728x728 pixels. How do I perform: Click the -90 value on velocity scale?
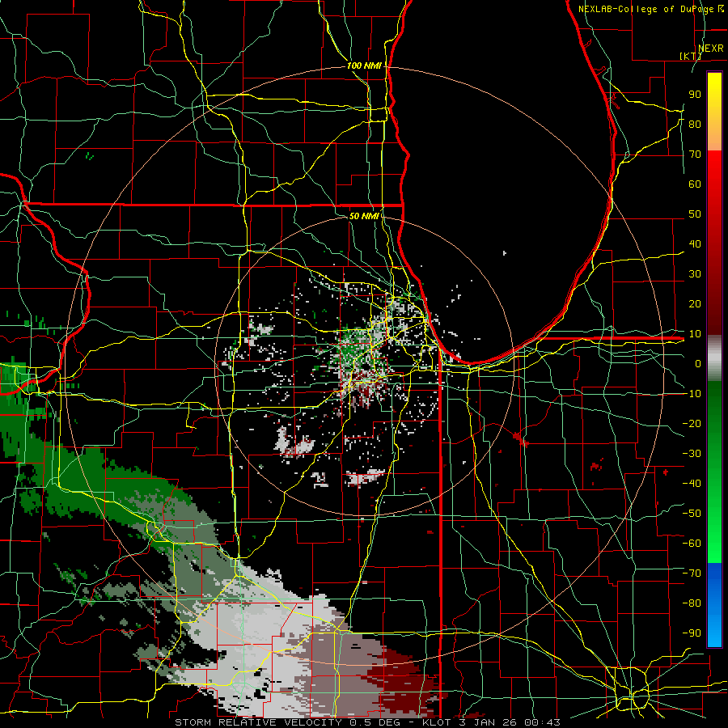click(692, 633)
